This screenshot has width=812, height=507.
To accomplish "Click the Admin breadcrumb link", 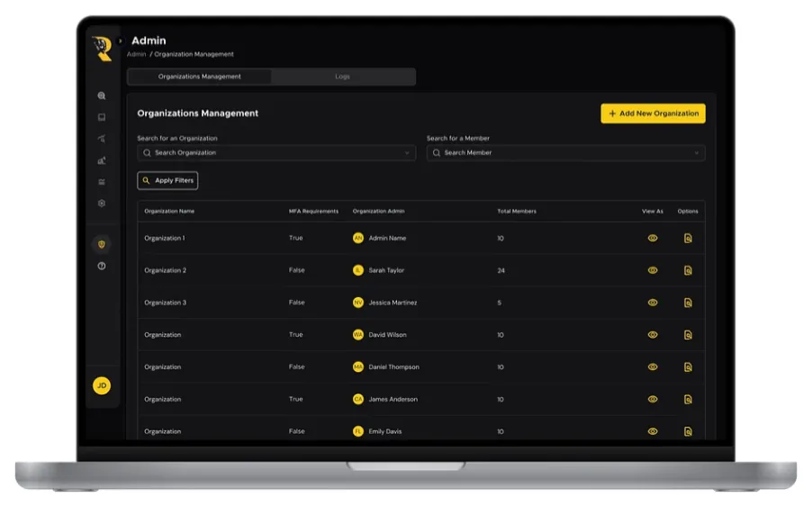I will click(137, 54).
